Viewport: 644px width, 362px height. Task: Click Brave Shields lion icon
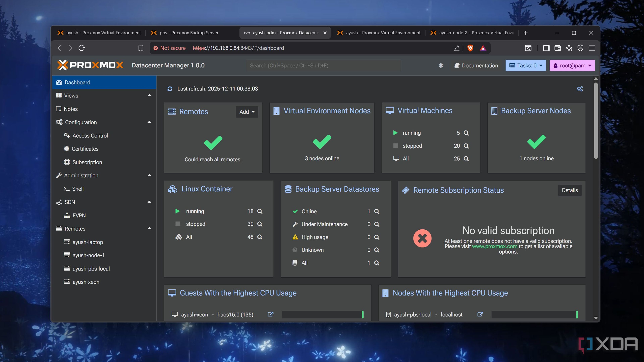[x=470, y=48]
